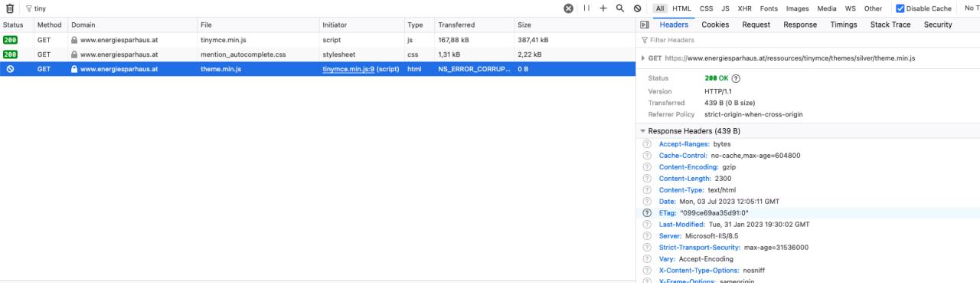Screen dimensions: 980x283
Task: Sort requests by the Method column header
Action: point(51,25)
